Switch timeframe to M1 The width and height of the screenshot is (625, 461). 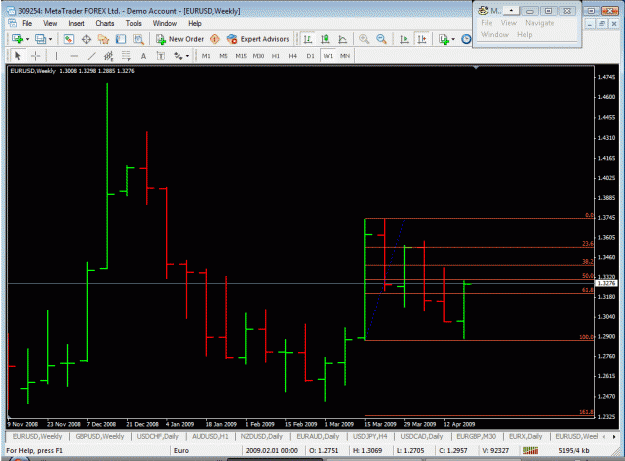pyautogui.click(x=206, y=56)
